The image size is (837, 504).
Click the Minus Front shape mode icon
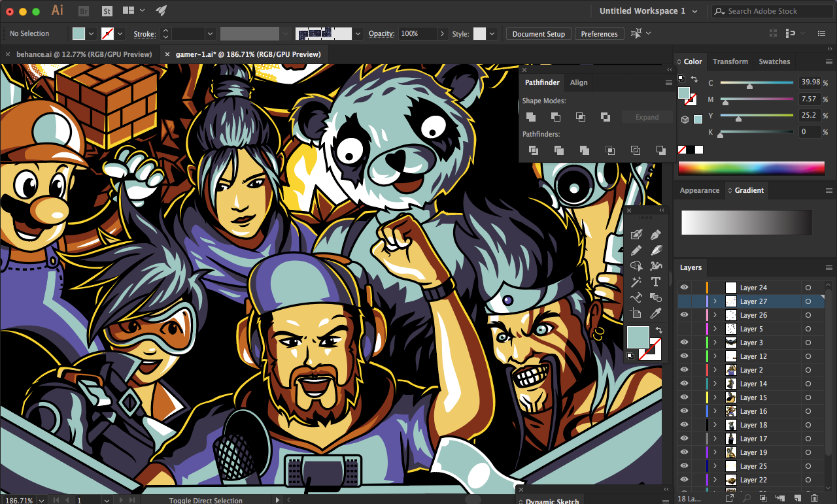(555, 117)
